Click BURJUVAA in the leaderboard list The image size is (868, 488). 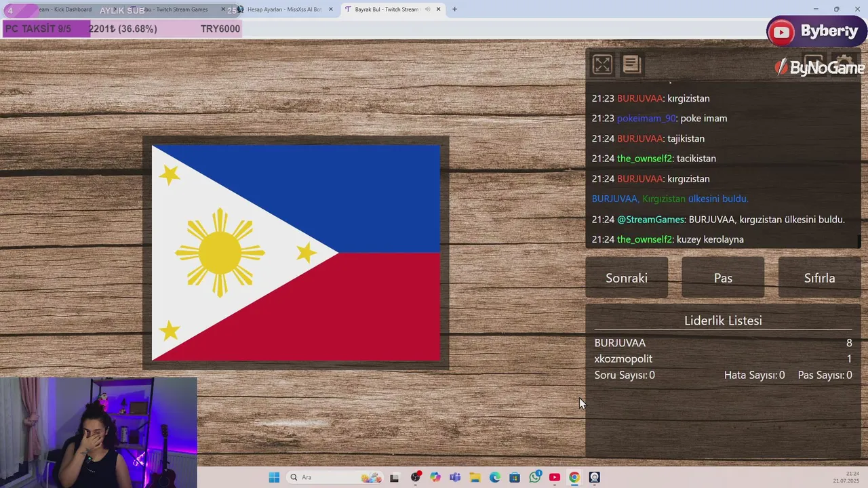pyautogui.click(x=620, y=343)
